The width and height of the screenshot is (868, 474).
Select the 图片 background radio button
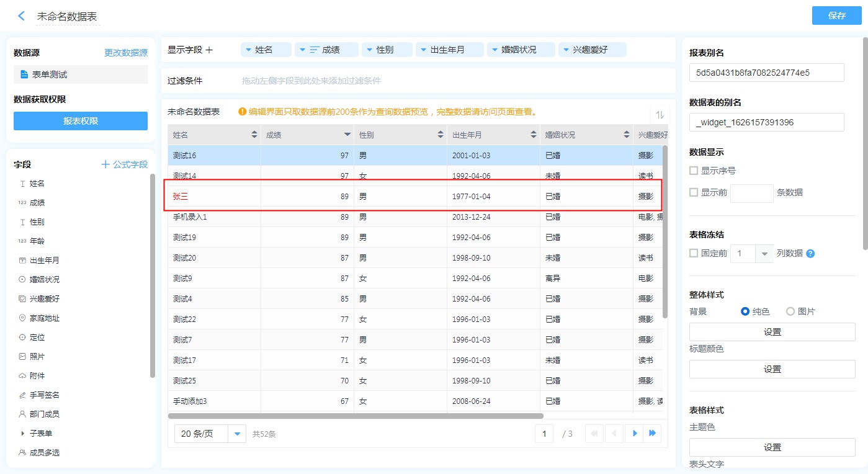pyautogui.click(x=790, y=311)
